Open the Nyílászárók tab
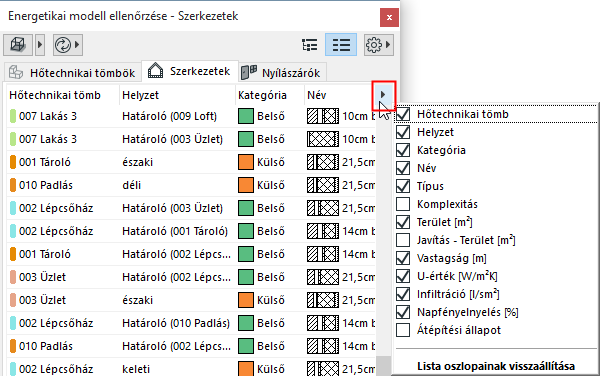600x376 pixels. click(x=282, y=72)
